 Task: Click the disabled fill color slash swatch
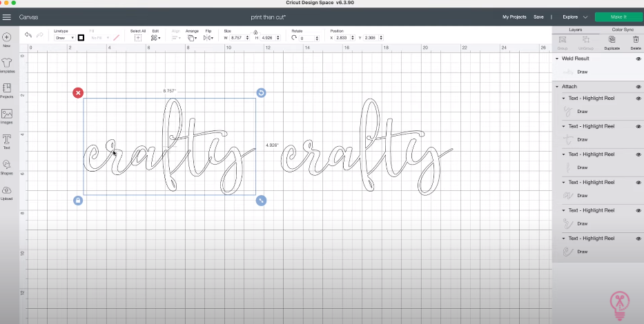(x=116, y=38)
